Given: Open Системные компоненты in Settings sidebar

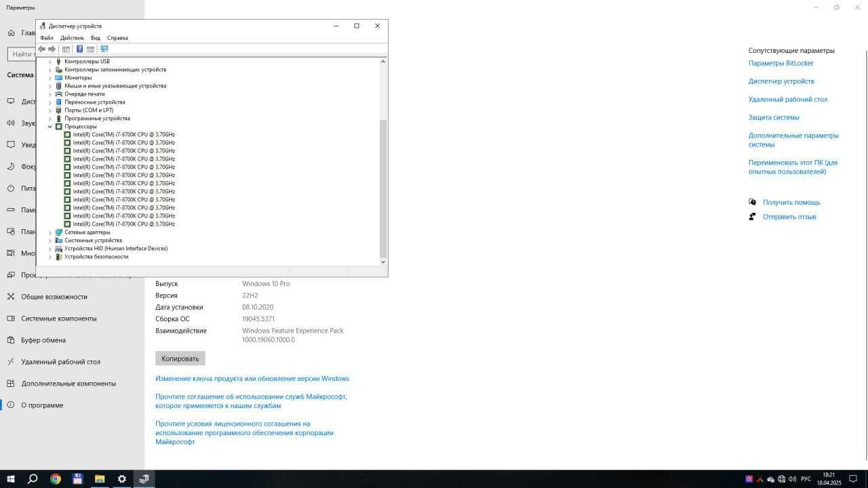Looking at the screenshot, I should point(72,319).
